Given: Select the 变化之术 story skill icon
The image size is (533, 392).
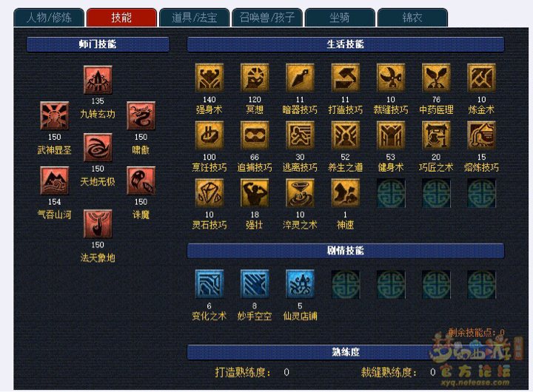Looking at the screenshot, I should coord(209,284).
